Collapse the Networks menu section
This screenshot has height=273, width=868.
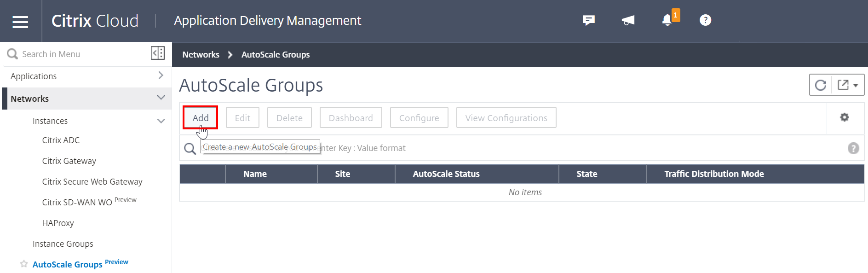161,98
